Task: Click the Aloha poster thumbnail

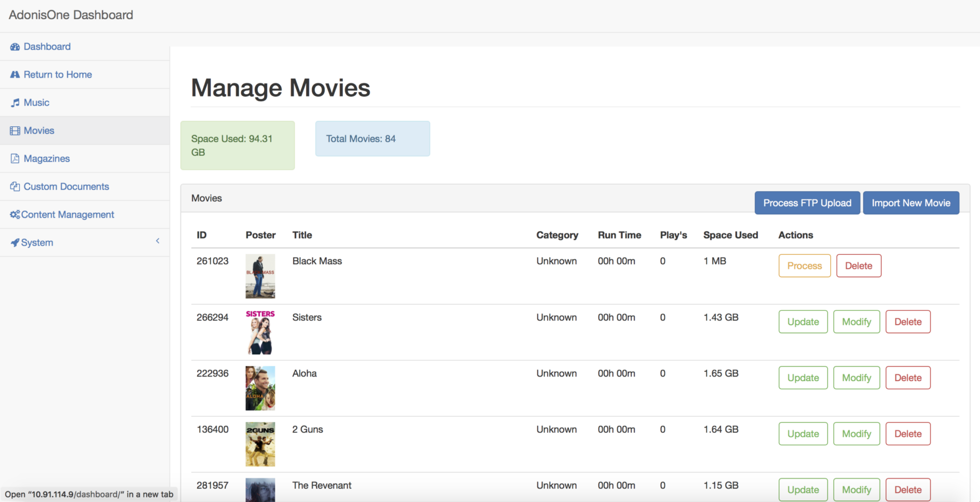Action: pos(260,388)
